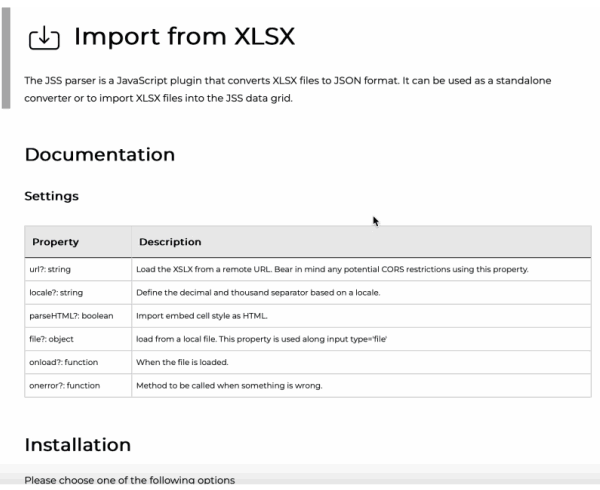Viewport: 600px width, 490px height.
Task: Select the Documentation heading
Action: pos(99,155)
